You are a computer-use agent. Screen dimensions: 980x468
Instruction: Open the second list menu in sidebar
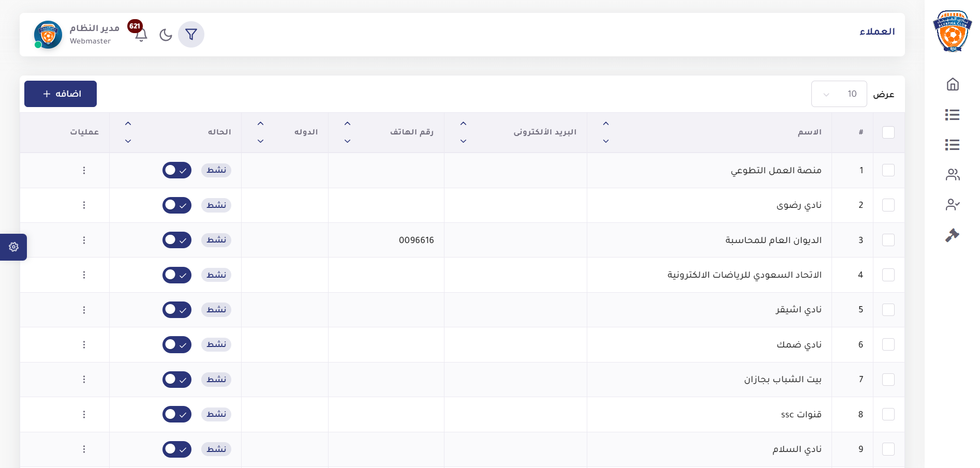(x=952, y=145)
